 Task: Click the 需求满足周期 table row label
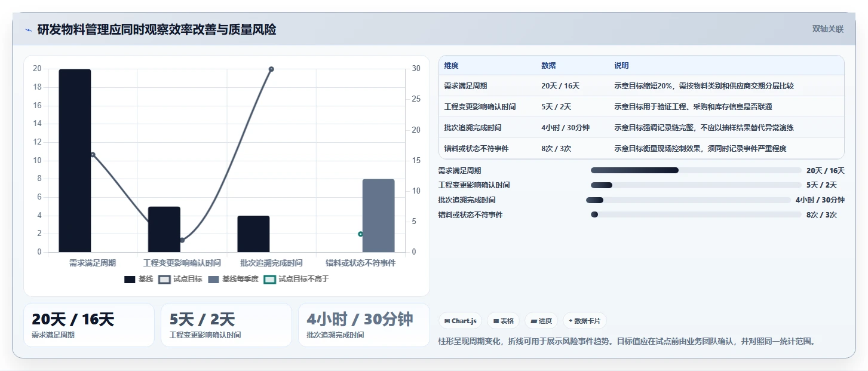pos(466,86)
